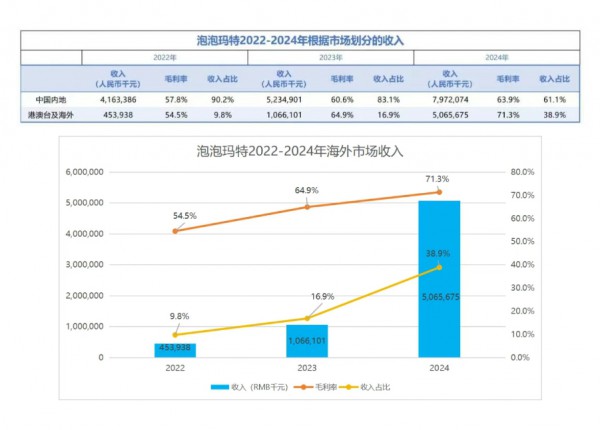This screenshot has height=430, width=600.
Task: Select the 毛利率 legend entry below the chart
Action: tap(315, 387)
